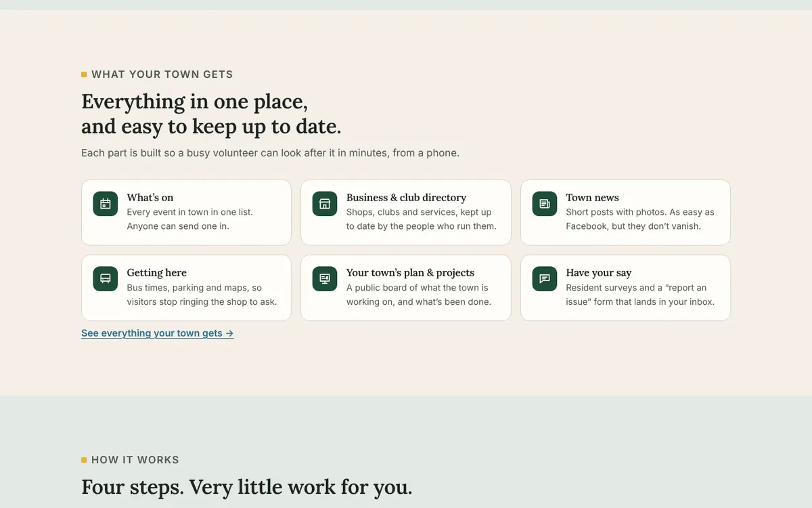Click the speech bubble icon for Have your say

tap(545, 279)
